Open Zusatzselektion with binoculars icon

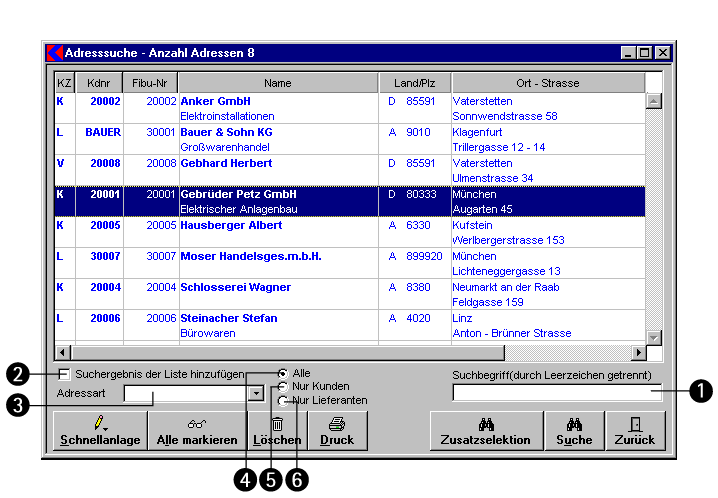pyautogui.click(x=486, y=430)
